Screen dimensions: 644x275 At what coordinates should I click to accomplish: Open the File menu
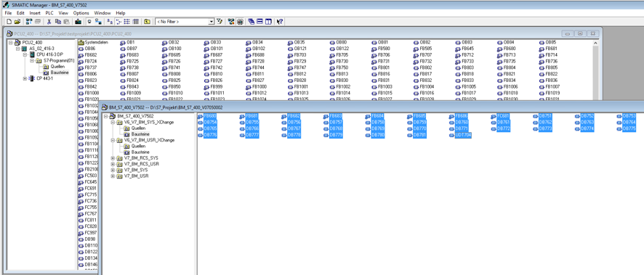point(8,13)
